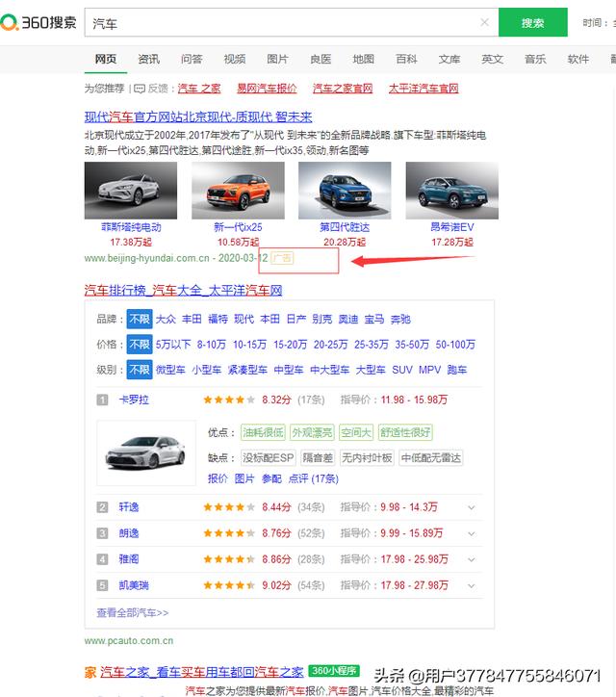Screen dimensions: 616x697
Task: Click recommended link 汽车 之家
Action: (199, 89)
